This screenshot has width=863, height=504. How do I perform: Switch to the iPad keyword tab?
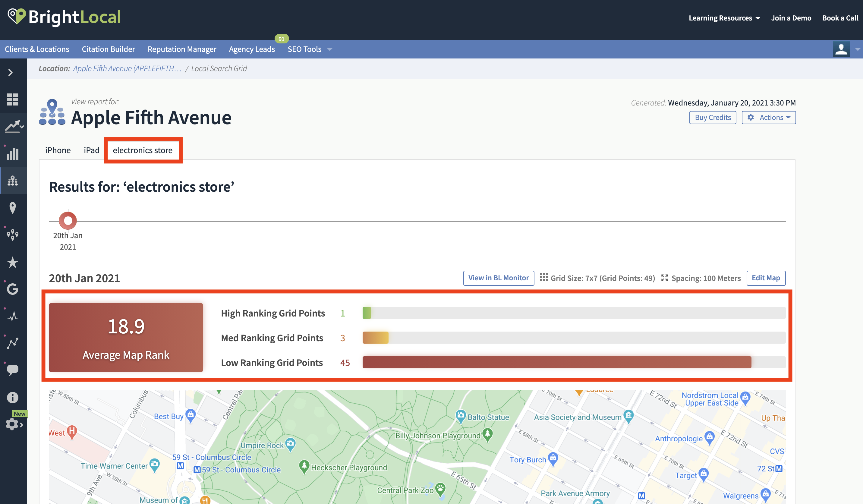point(91,150)
